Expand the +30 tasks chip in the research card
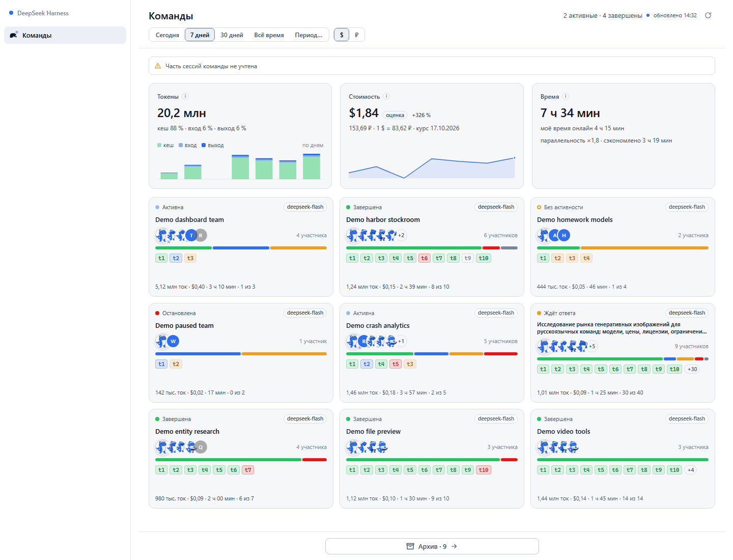Screen dimensions: 733x560 pyautogui.click(x=692, y=369)
